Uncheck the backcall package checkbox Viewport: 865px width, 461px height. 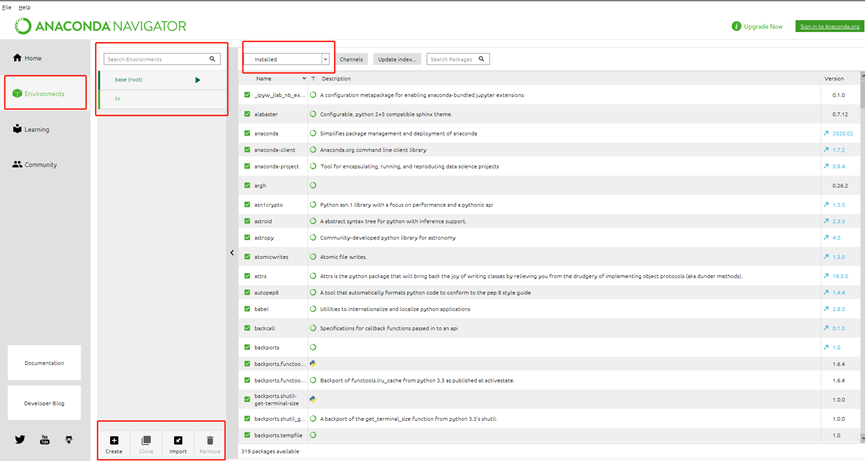point(247,328)
